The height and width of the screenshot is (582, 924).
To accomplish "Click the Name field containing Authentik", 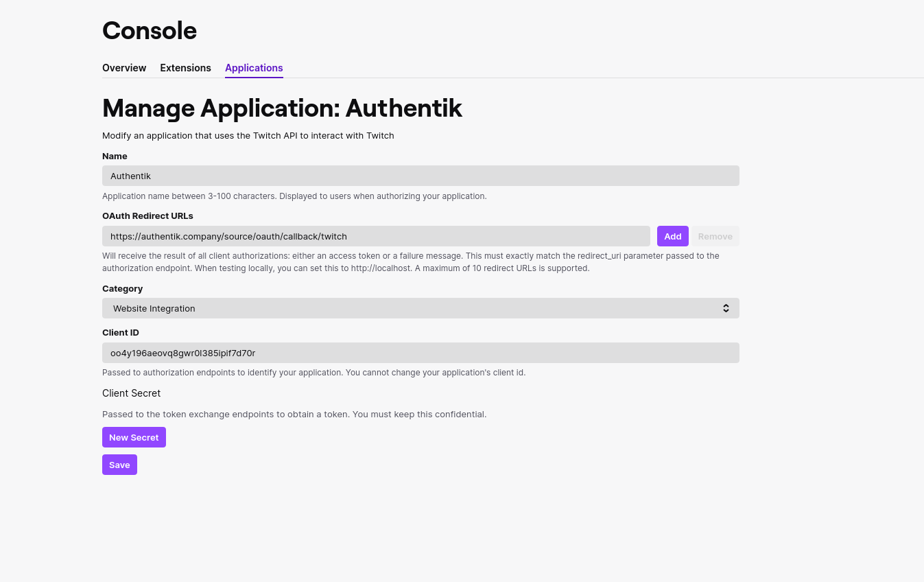I will coord(420,176).
